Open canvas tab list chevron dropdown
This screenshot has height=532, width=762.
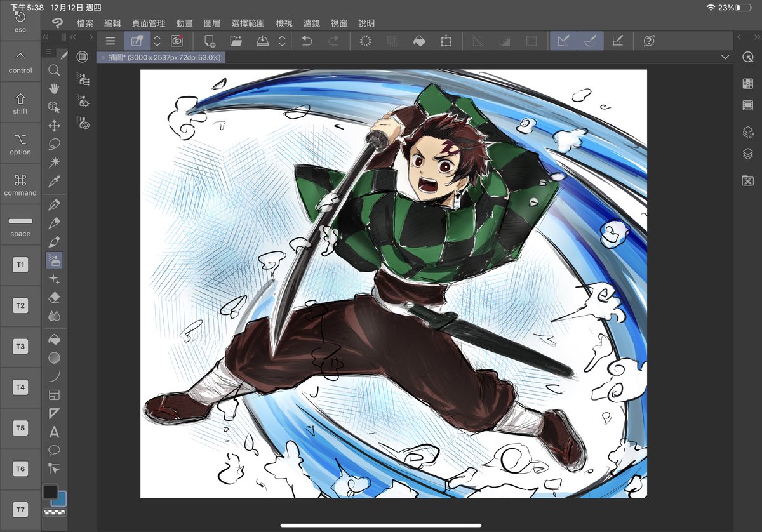[x=726, y=57]
